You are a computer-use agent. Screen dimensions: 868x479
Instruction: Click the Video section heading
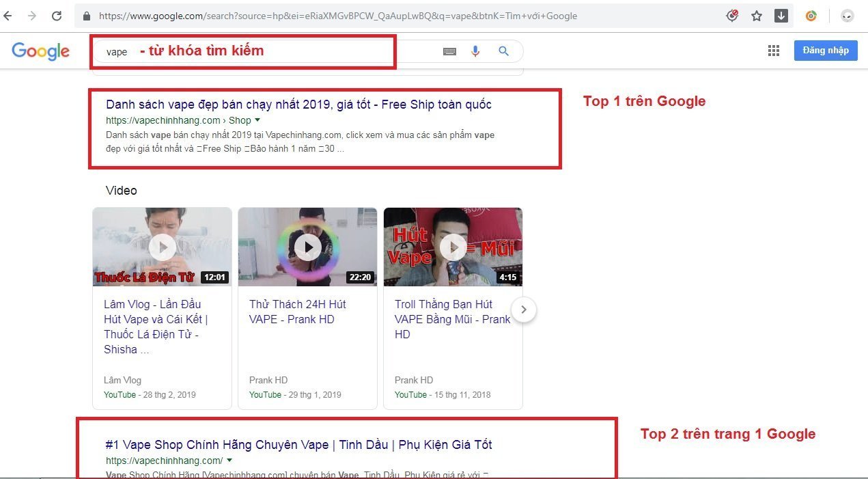tap(122, 191)
